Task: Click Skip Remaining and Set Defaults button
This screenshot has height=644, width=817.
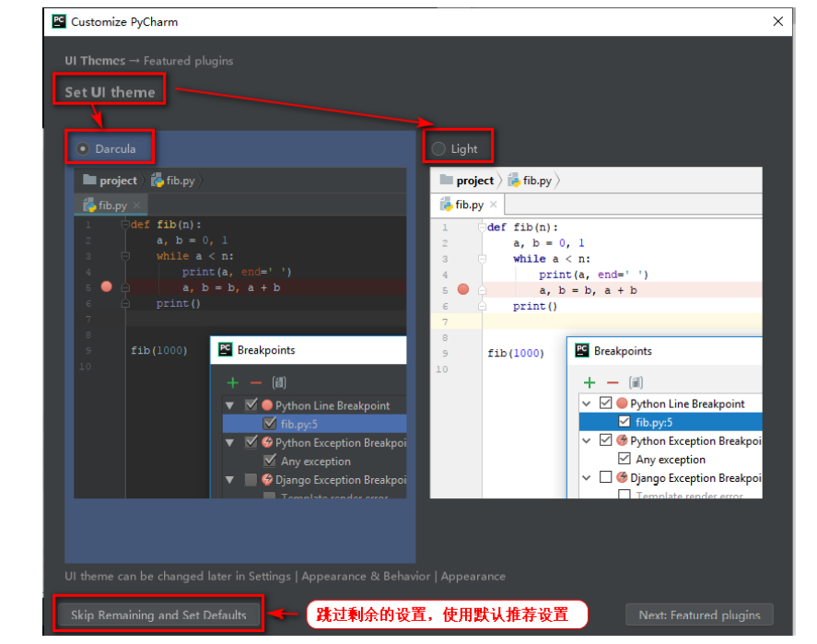Action: point(158,615)
